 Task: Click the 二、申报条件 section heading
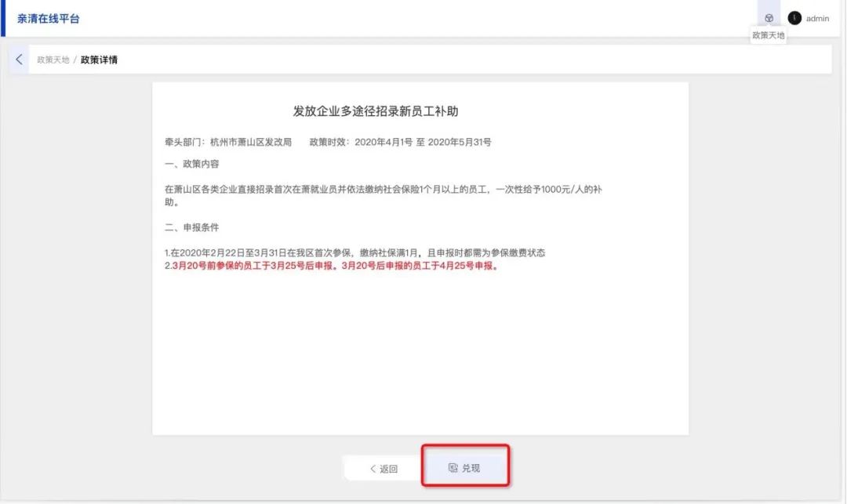[192, 227]
